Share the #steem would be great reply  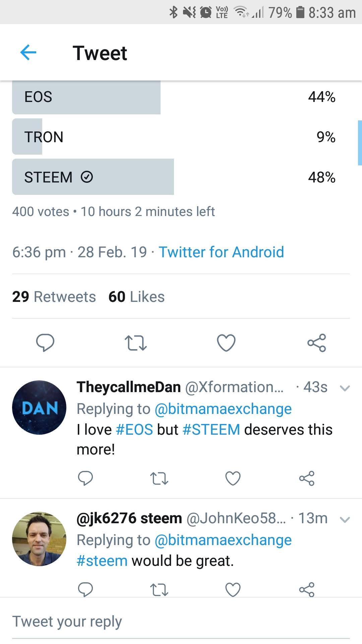point(307,589)
